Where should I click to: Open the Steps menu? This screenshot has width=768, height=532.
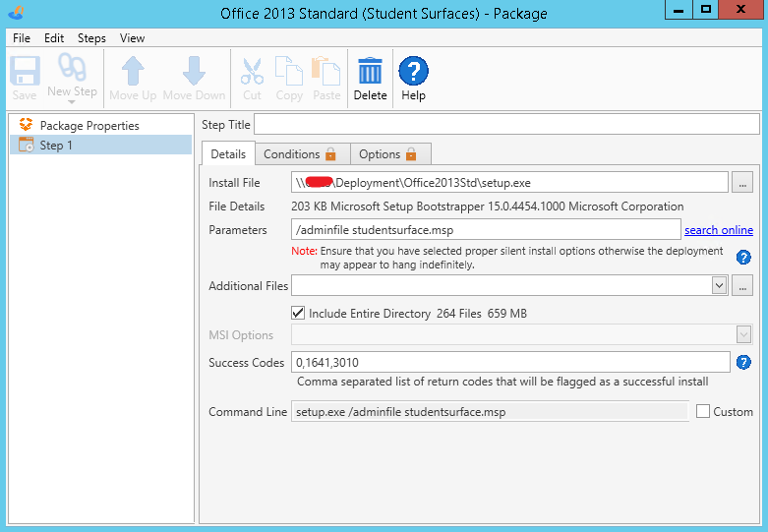(91, 38)
